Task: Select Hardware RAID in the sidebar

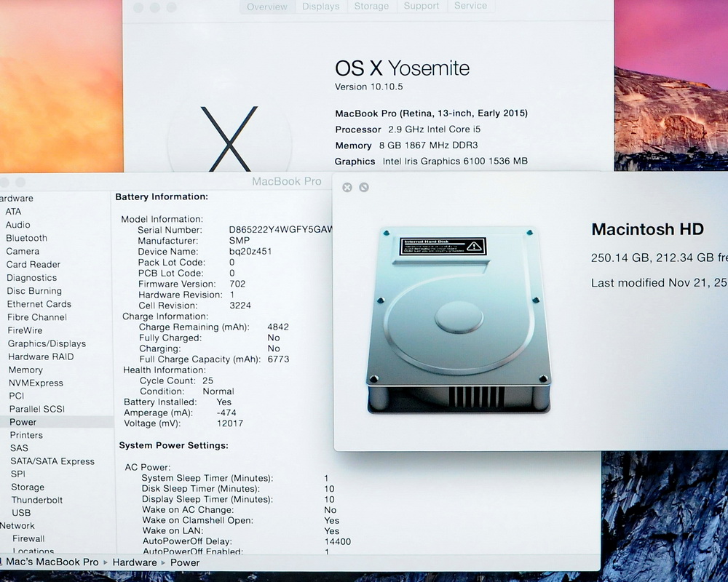Action: 41,356
